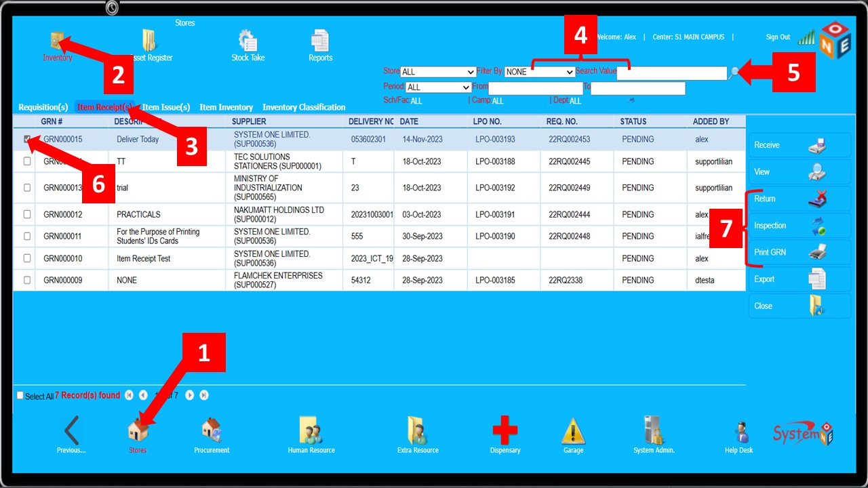868x488 pixels.
Task: Tick the checkbox for GRN000009
Action: point(27,280)
